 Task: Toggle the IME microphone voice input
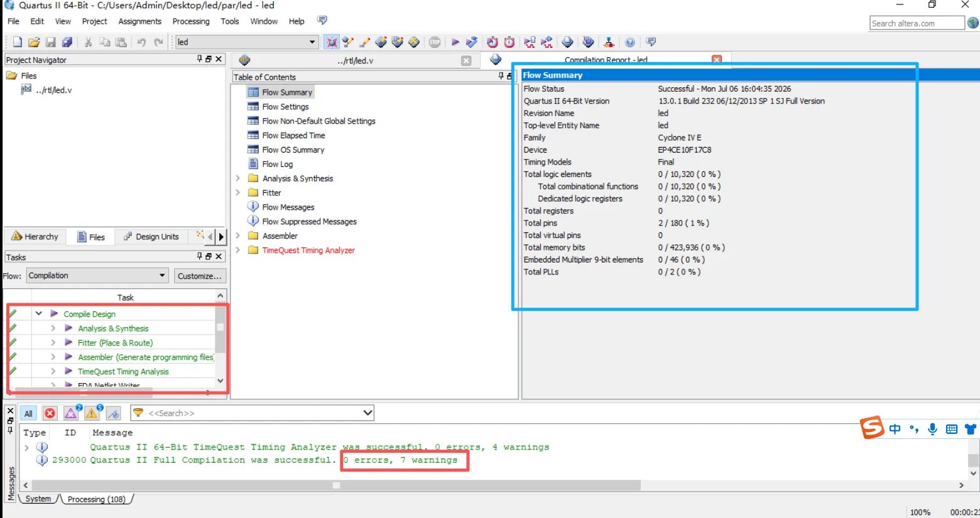pyautogui.click(x=933, y=429)
